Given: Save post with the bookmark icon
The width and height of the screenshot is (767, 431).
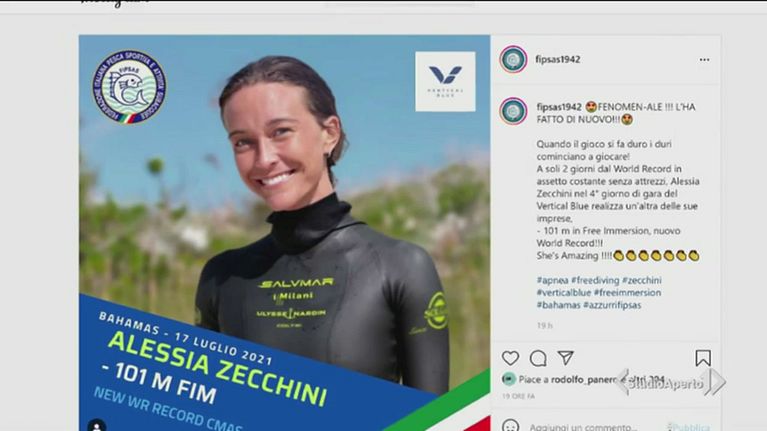Looking at the screenshot, I should click(x=703, y=358).
